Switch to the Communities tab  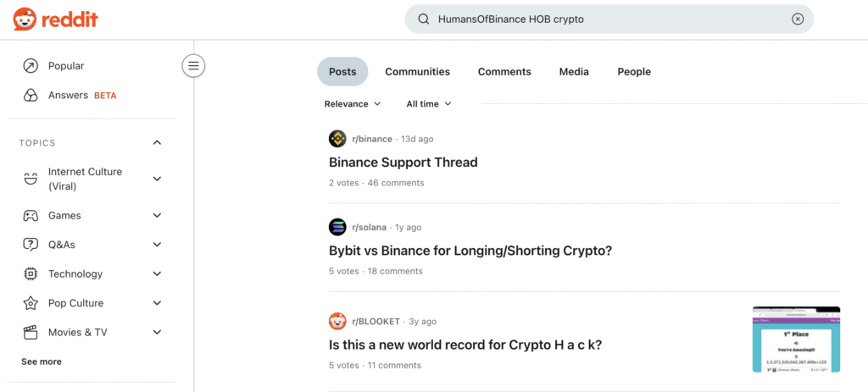[x=417, y=72]
